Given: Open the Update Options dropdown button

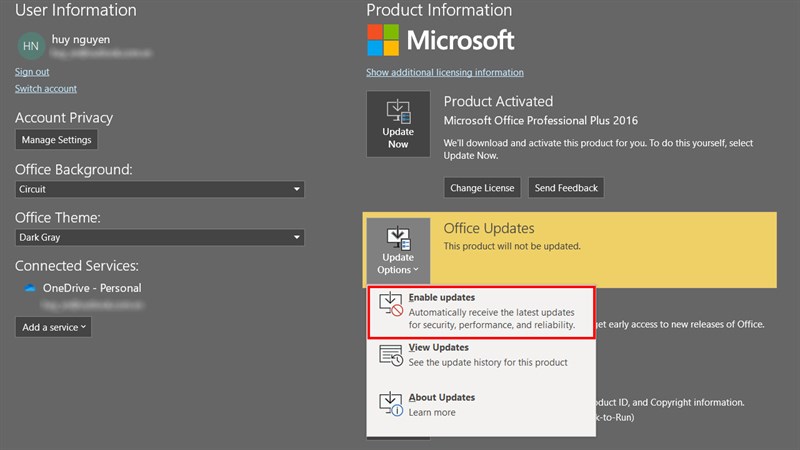Looking at the screenshot, I should click(x=398, y=251).
